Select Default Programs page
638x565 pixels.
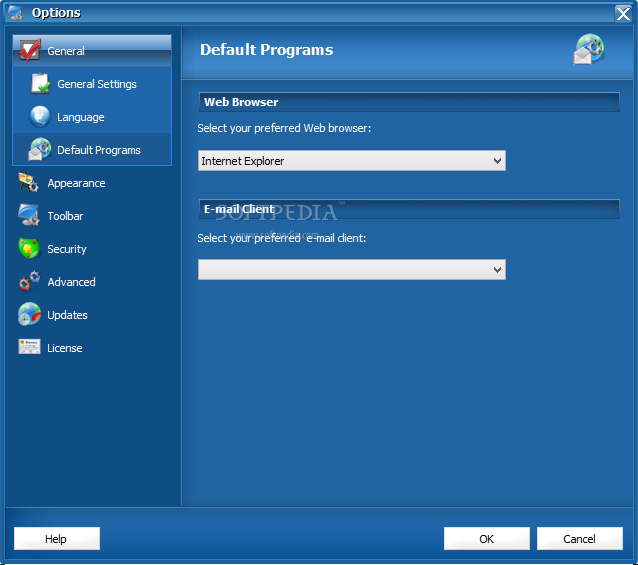click(92, 150)
